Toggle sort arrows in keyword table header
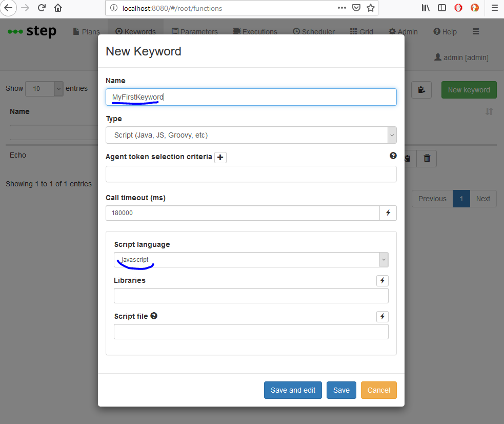The height and width of the screenshot is (424, 504). [489, 111]
